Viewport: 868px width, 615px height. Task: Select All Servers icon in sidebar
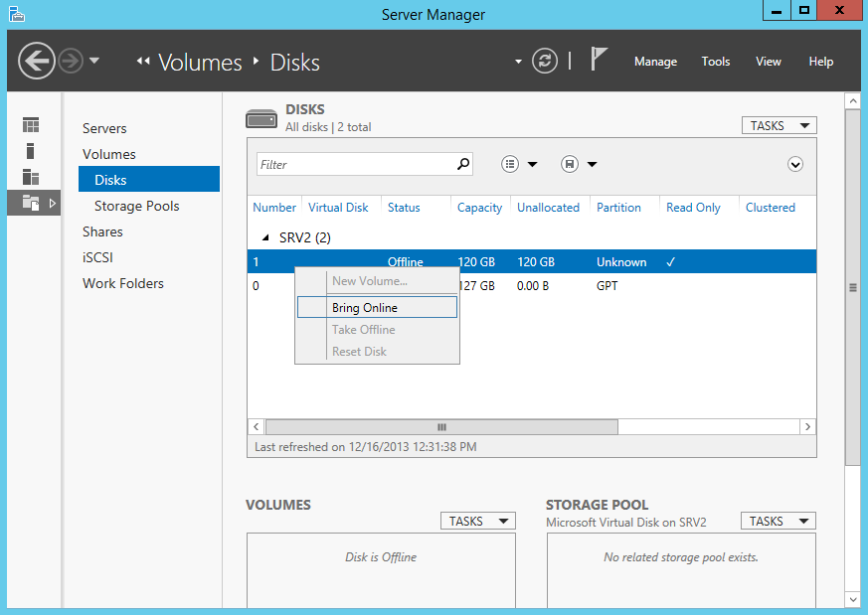coord(31,177)
